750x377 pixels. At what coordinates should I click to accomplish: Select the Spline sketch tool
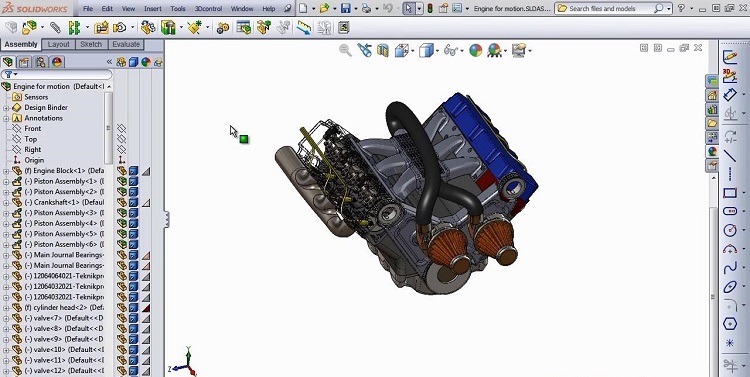(730, 268)
